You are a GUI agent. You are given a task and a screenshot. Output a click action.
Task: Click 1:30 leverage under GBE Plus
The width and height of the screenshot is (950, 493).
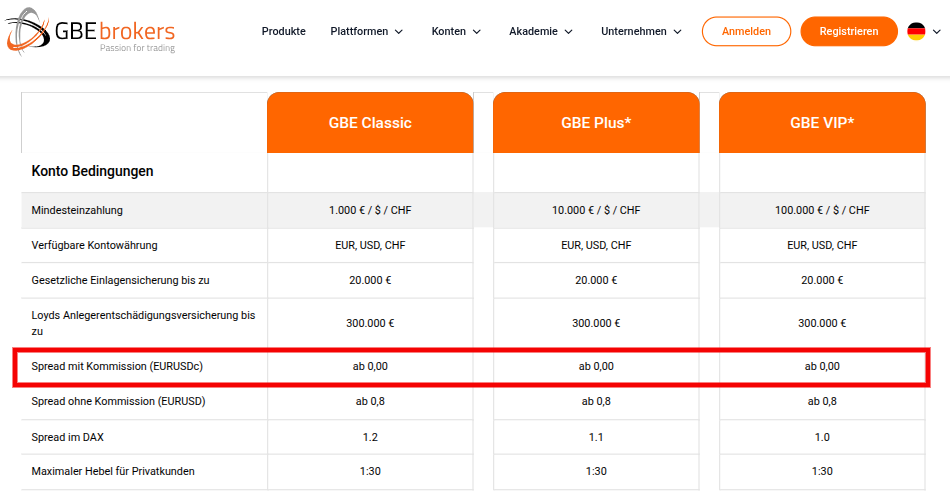coord(596,471)
